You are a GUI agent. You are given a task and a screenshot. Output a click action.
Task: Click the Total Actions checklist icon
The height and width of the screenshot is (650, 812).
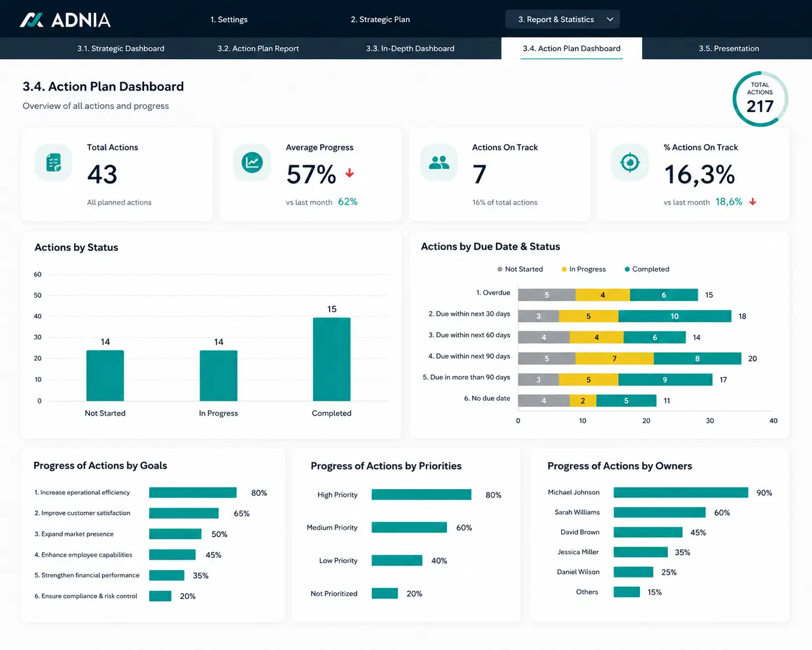(53, 163)
